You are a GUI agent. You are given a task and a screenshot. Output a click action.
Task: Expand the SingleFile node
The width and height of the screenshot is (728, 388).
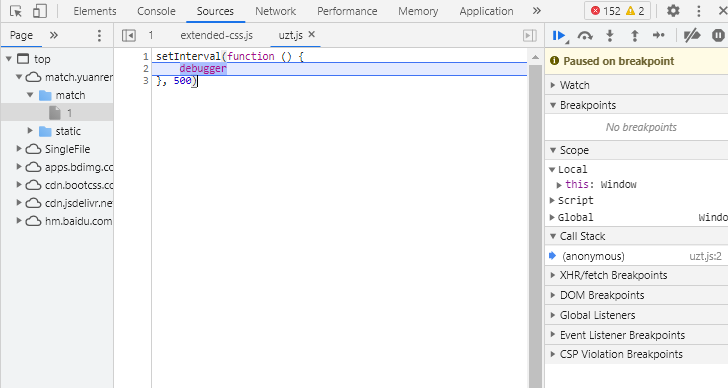(x=19, y=149)
